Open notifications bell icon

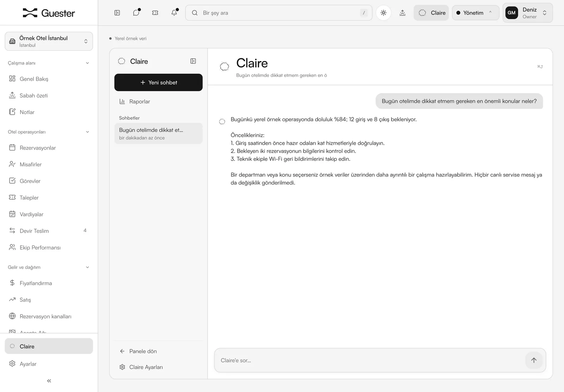click(x=174, y=13)
